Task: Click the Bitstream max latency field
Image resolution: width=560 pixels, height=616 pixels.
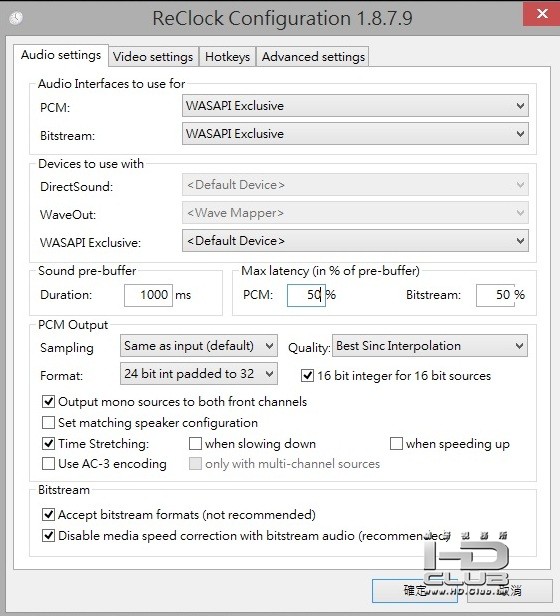Action: coord(495,295)
